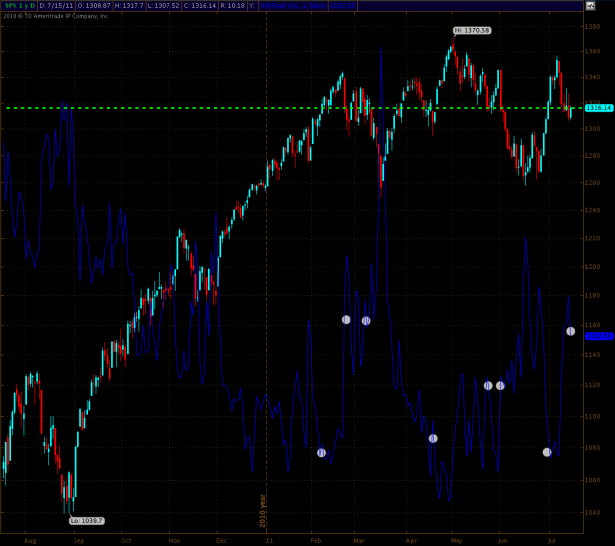
Task: Select the right marker of the June pair
Action: pyautogui.click(x=500, y=385)
